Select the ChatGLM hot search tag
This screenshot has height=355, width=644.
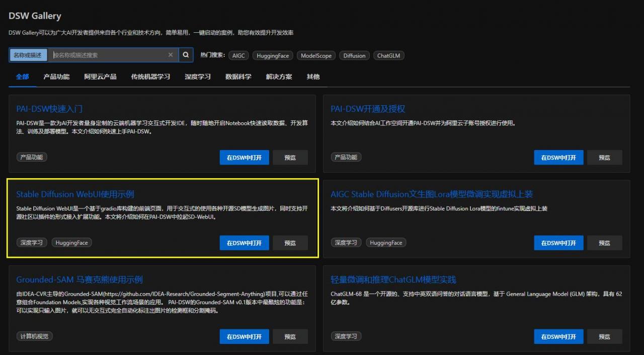point(388,55)
